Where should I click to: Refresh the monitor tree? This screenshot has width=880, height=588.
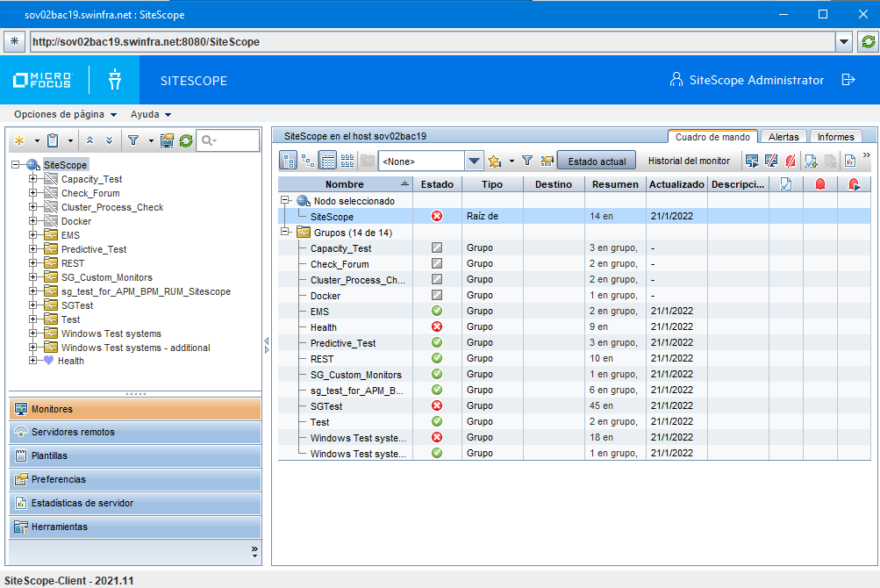(x=184, y=140)
